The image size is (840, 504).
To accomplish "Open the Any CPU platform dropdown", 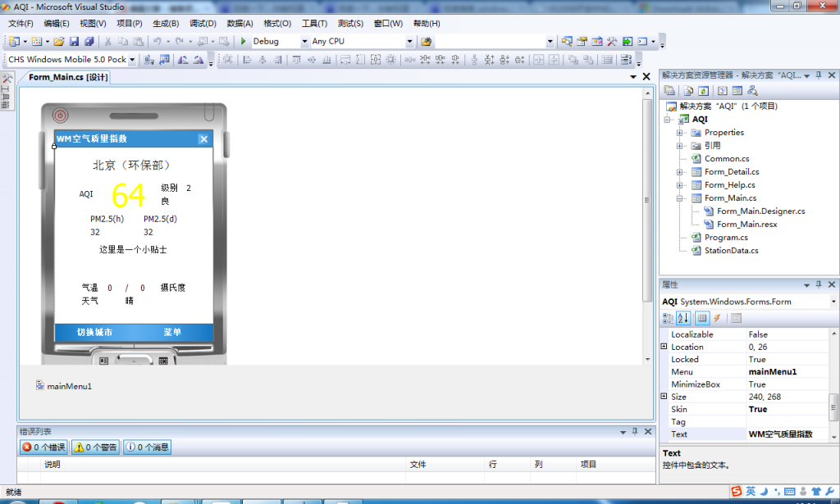I will (x=409, y=41).
